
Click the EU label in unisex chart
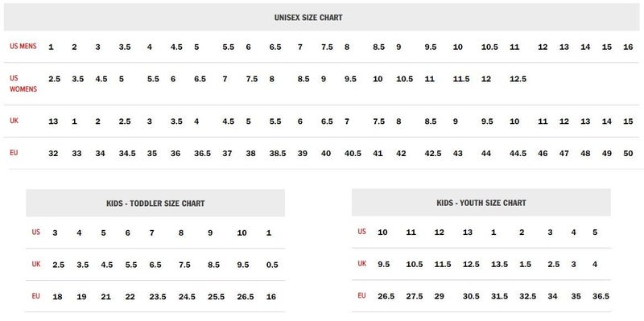14,153
